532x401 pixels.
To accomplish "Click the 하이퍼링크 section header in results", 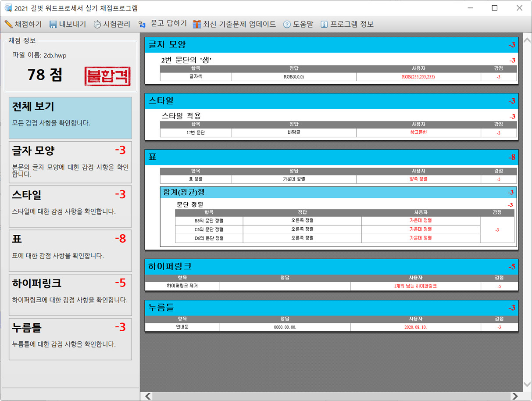I will point(331,266).
